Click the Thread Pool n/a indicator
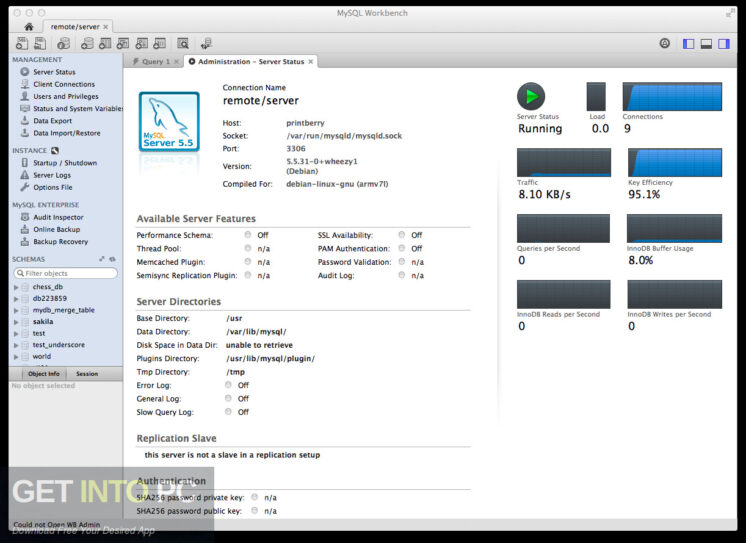This screenshot has height=543, width=746. tap(248, 248)
